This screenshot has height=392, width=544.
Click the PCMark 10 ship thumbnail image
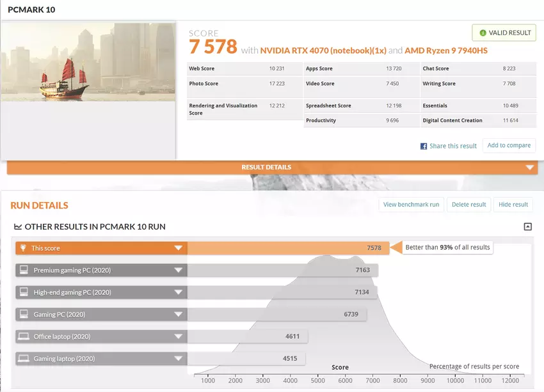[88, 62]
